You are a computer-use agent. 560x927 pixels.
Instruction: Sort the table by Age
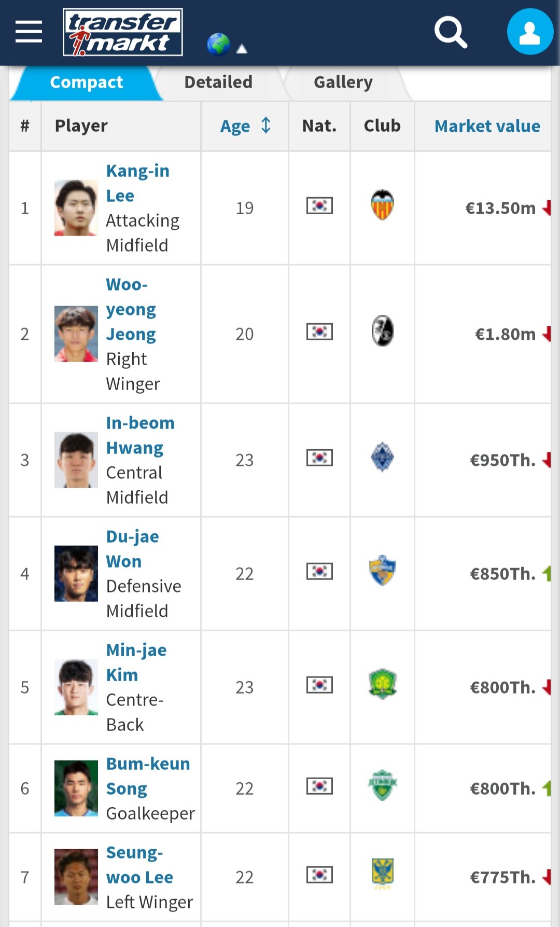245,126
